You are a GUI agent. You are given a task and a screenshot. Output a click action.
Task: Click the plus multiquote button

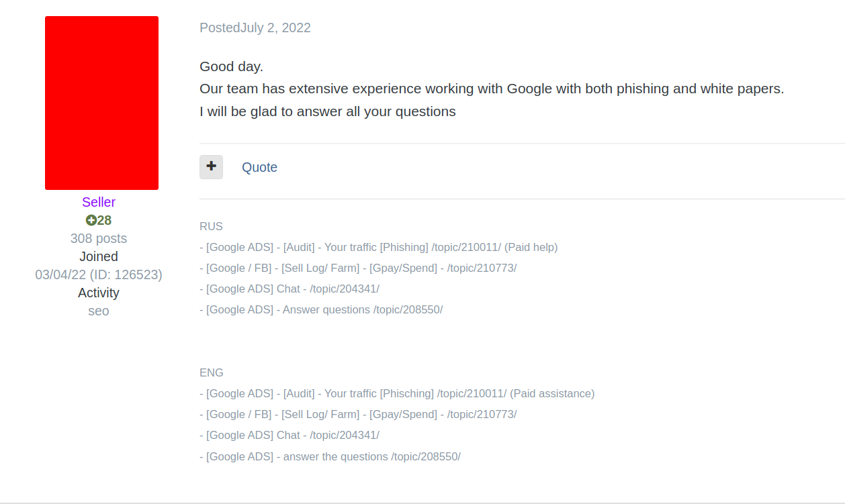(211, 167)
